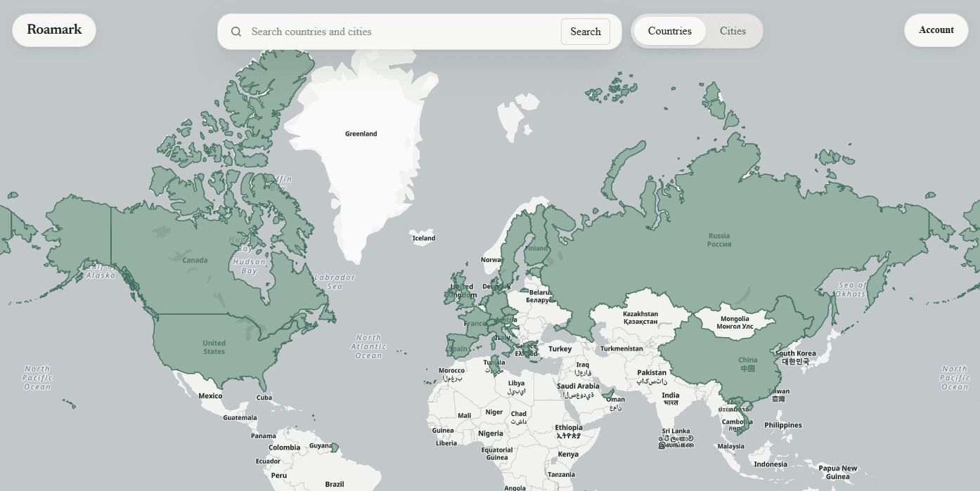This screenshot has width=980, height=491.
Task: Click the Search button
Action: point(586,32)
